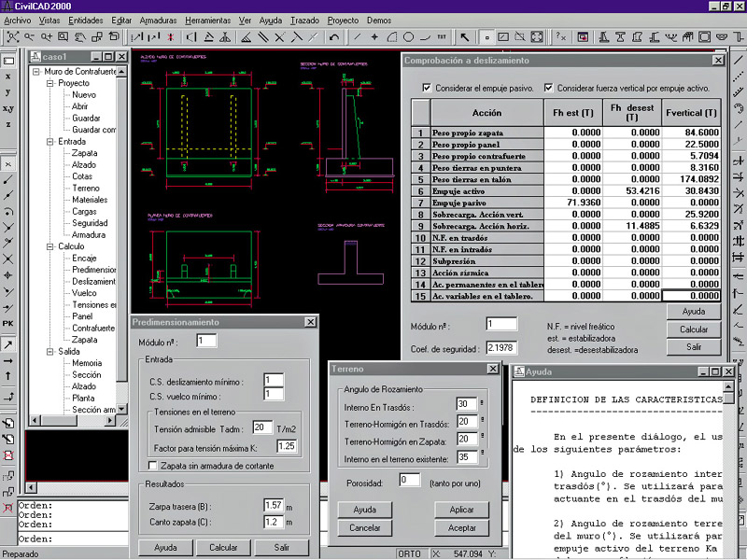Collapse the Proyecto tree node
This screenshot has width=747, height=560.
(49, 83)
